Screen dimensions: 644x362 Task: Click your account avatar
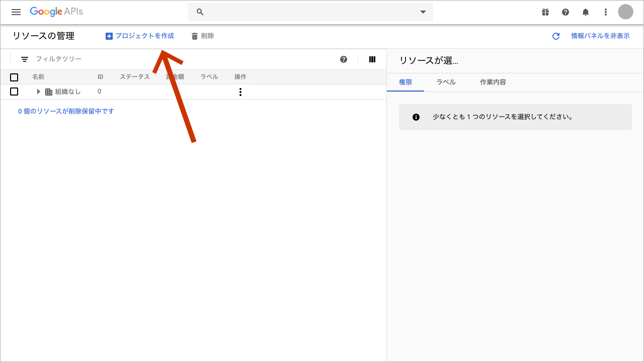[625, 12]
